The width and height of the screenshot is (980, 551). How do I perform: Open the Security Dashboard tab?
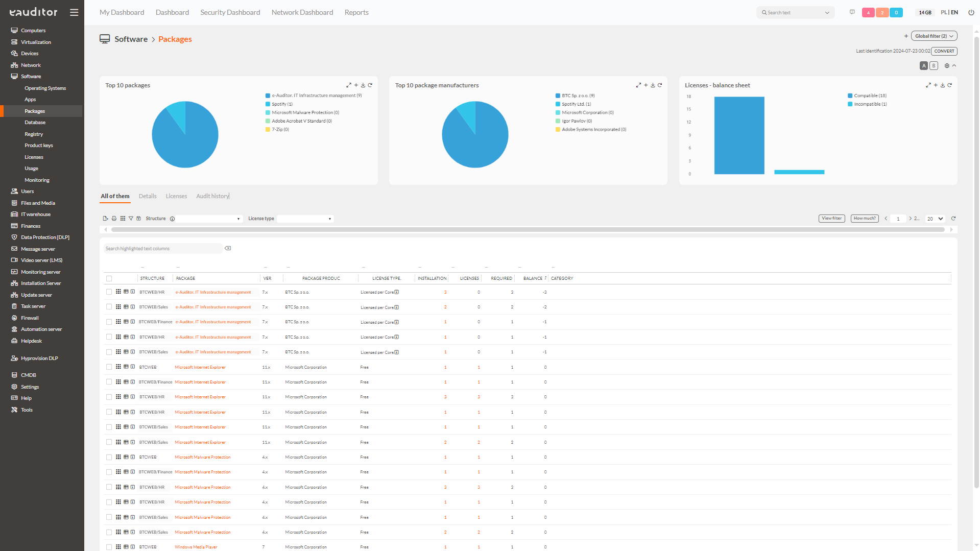pos(230,12)
